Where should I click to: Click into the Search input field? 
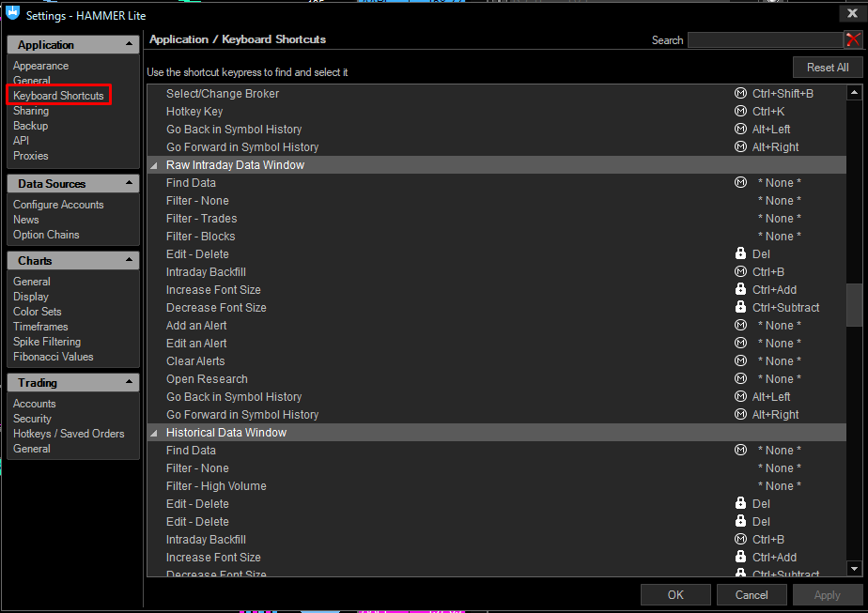[x=765, y=39]
